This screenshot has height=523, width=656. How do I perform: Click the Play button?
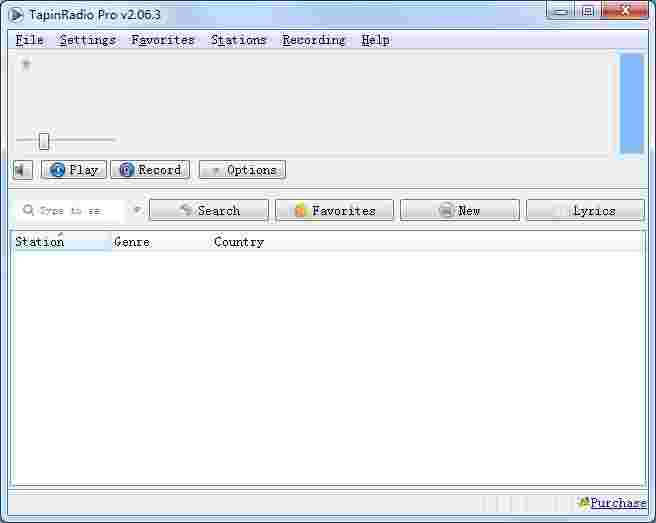pyautogui.click(x=74, y=170)
